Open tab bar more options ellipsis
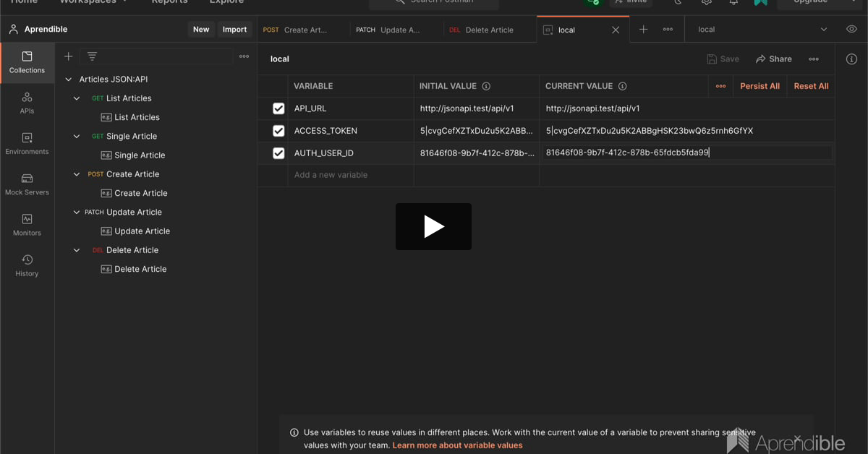The image size is (868, 454). click(x=668, y=30)
